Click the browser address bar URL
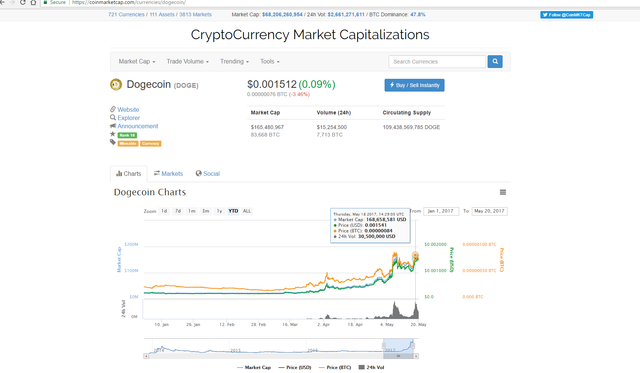The height and width of the screenshot is (373, 640). tap(129, 2)
